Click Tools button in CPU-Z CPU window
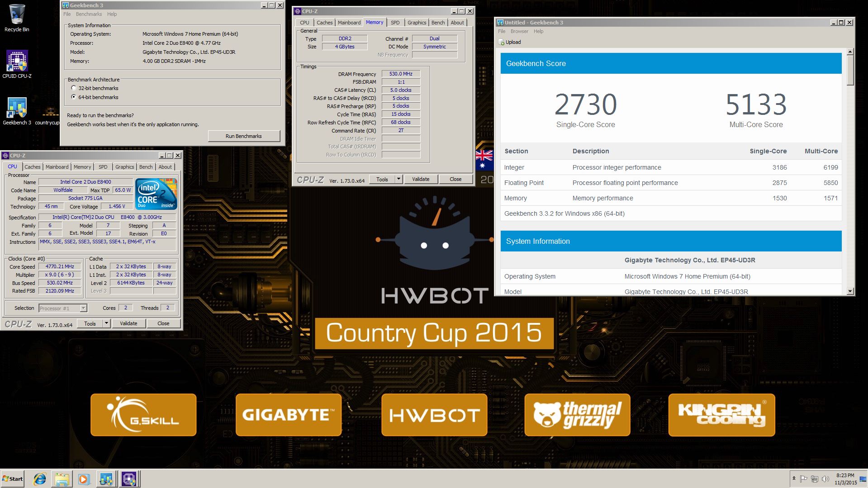The width and height of the screenshot is (868, 488). point(90,323)
